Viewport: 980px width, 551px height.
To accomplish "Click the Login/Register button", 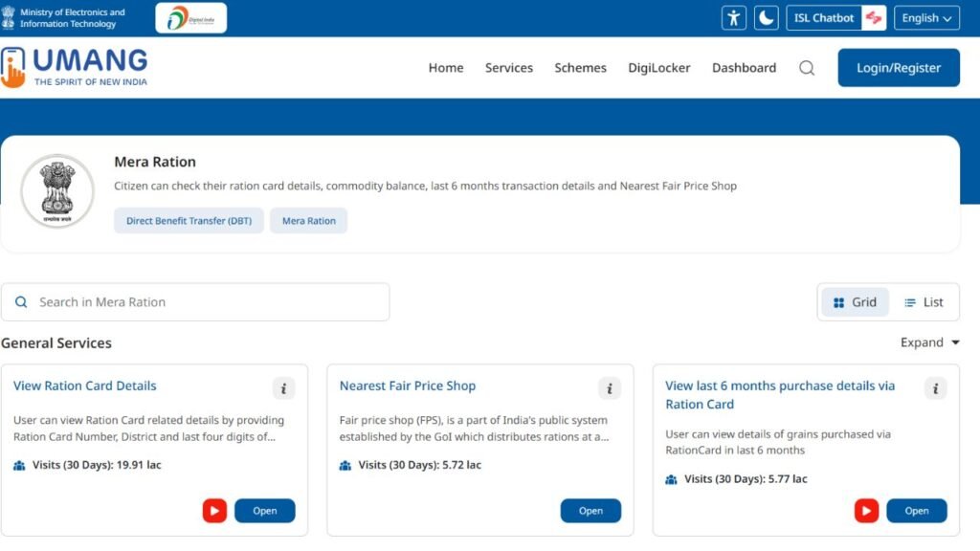I will tap(898, 68).
